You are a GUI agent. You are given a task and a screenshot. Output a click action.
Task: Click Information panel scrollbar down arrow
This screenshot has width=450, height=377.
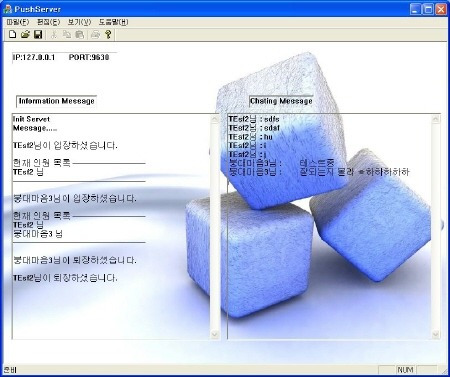(215, 334)
